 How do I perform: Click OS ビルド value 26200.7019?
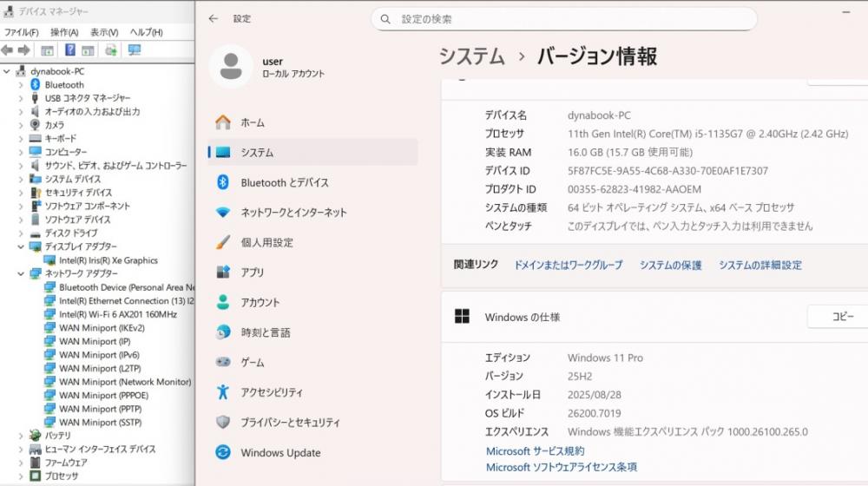click(x=594, y=413)
